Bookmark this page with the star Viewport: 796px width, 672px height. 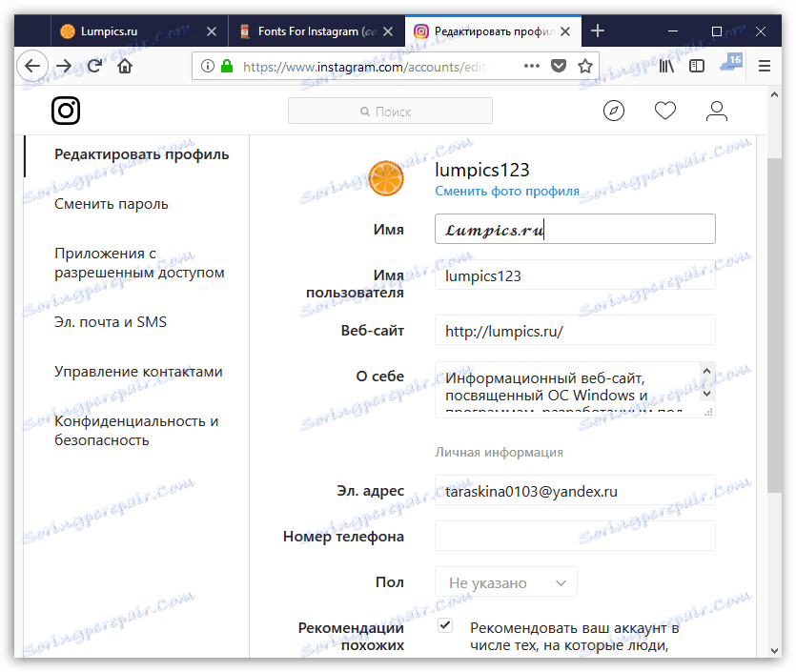pos(585,66)
